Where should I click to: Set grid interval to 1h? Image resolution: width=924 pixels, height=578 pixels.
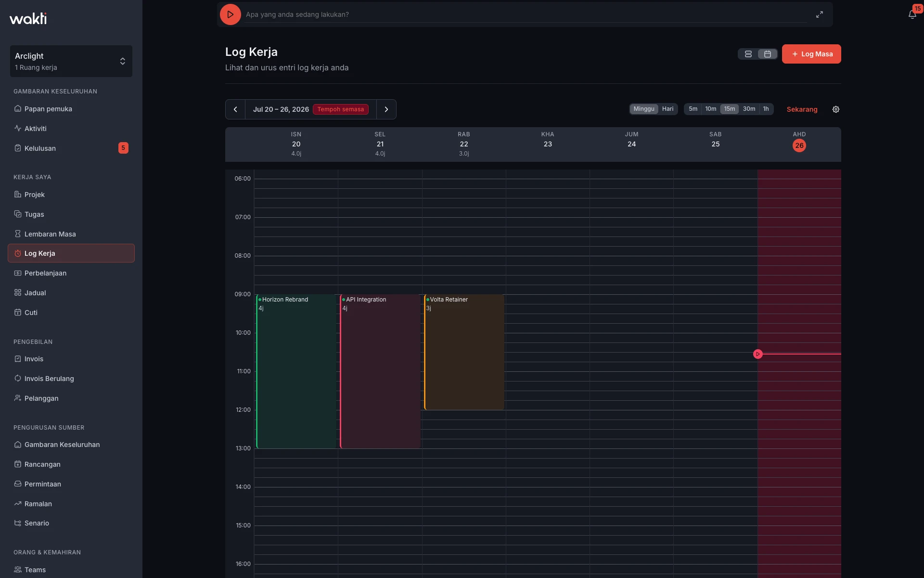coord(766,109)
